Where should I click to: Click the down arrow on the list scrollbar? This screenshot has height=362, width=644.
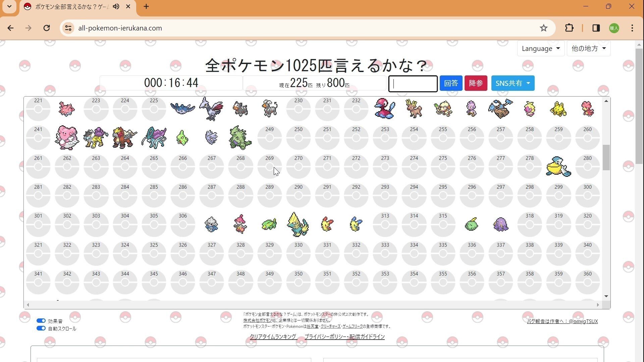coord(606,296)
